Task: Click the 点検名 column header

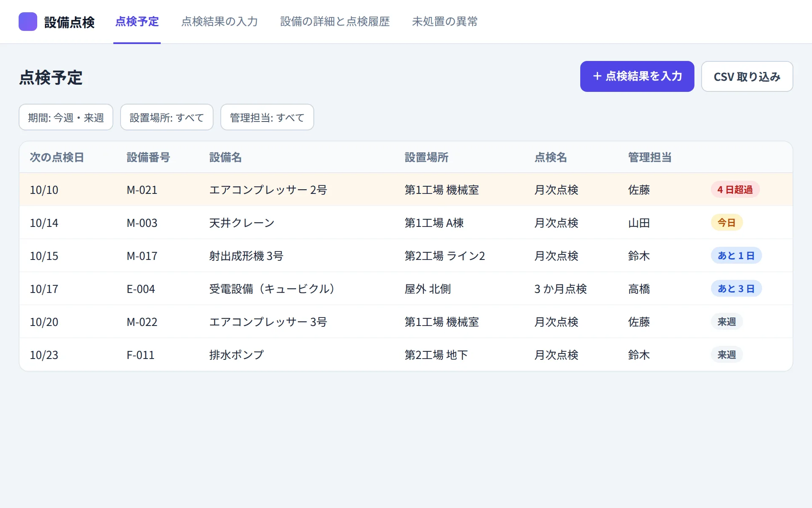Action: (x=551, y=157)
